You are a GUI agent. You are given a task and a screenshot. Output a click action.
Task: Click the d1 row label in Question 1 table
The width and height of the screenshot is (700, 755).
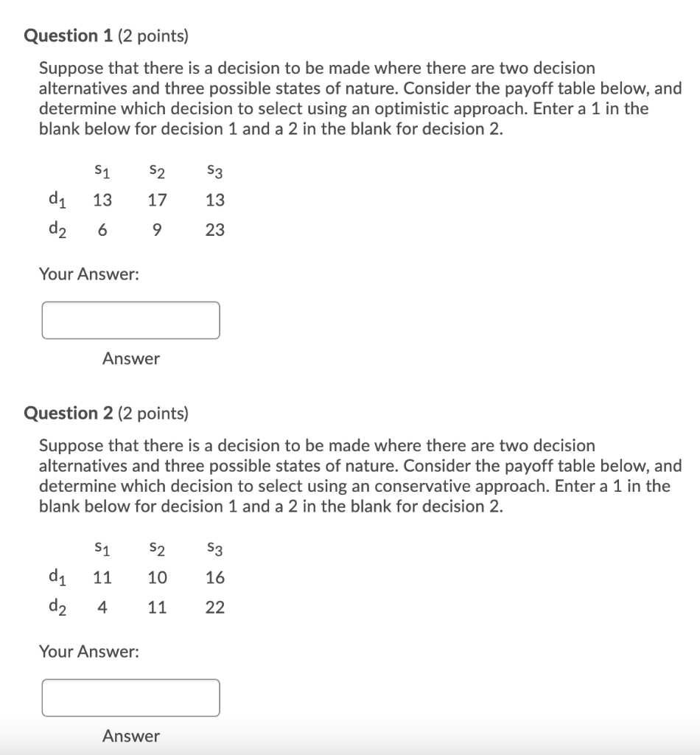click(x=59, y=199)
